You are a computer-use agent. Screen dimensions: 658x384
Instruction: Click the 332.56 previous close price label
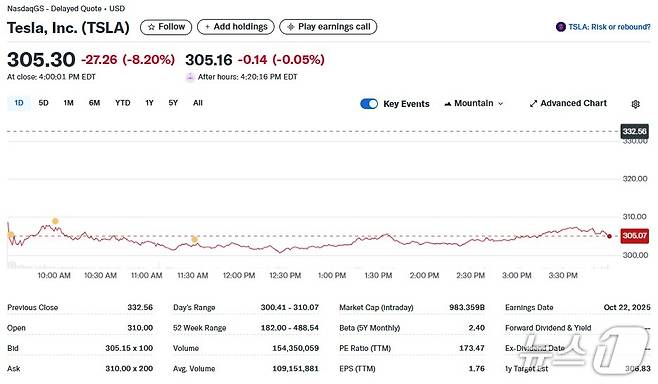point(634,131)
